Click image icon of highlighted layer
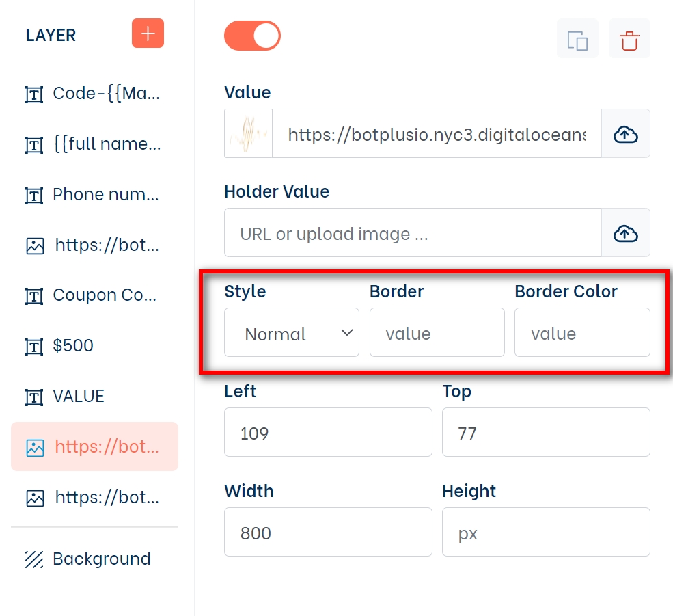The width and height of the screenshot is (673, 616). [x=35, y=447]
